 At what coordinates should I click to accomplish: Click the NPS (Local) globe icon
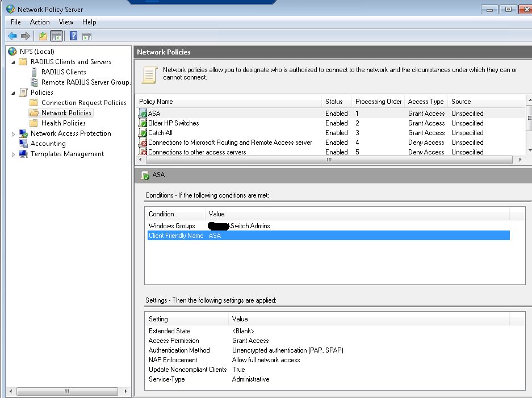point(12,52)
